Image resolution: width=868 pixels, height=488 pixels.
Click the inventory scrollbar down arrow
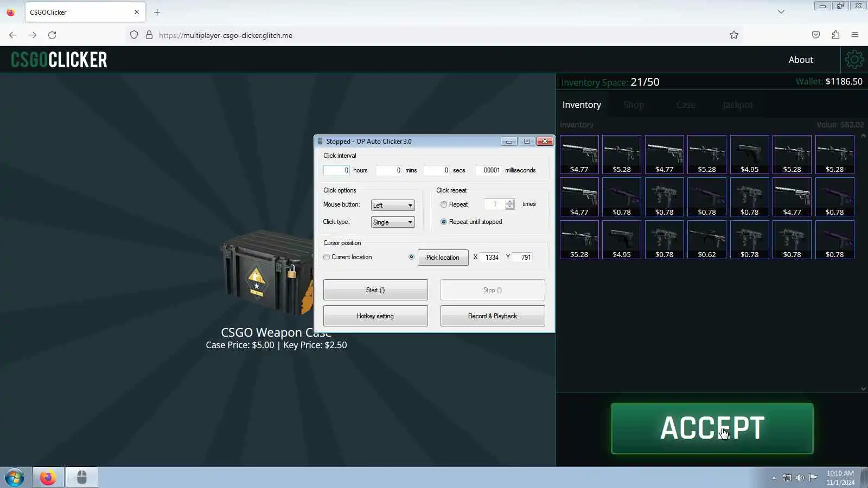pos(864,389)
